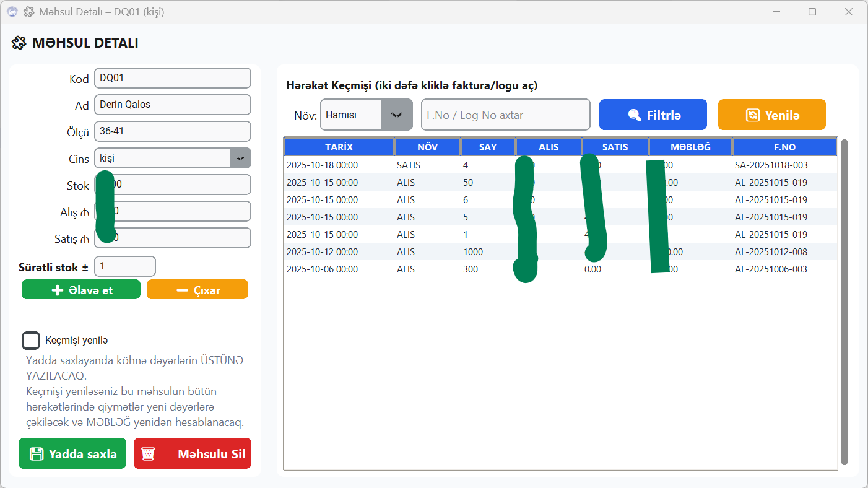The height and width of the screenshot is (488, 868).
Task: Click the magnifier icon on Filtrlə button
Action: coord(634,115)
